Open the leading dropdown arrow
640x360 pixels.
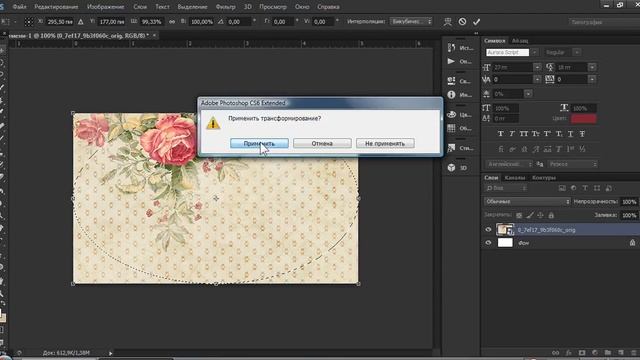(592, 67)
